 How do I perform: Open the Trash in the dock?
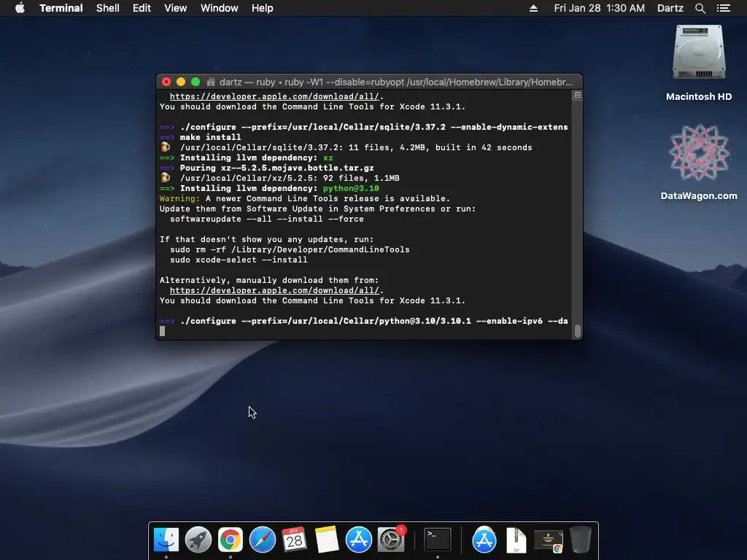(x=581, y=540)
